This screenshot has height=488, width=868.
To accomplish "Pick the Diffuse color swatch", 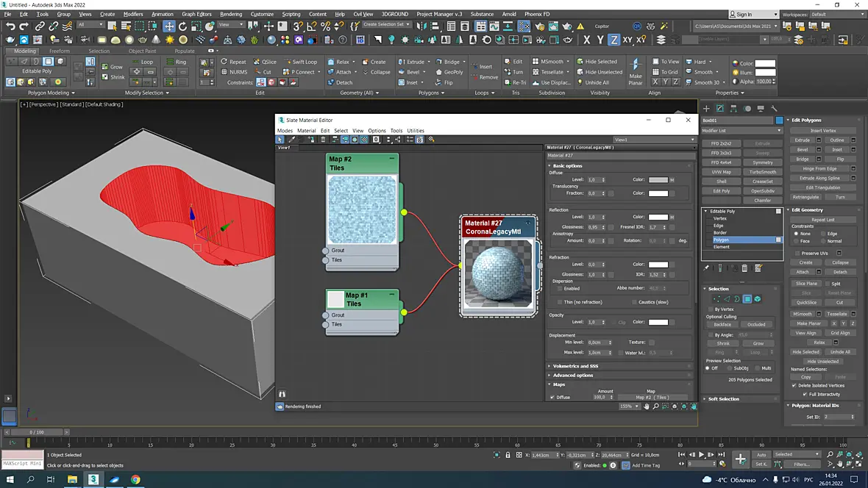I will click(658, 180).
